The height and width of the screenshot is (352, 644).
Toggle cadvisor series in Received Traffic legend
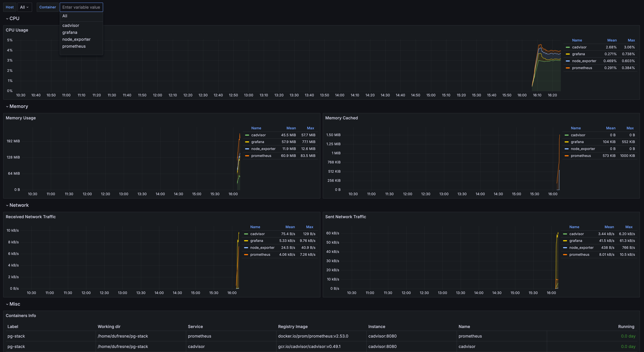(x=257, y=234)
